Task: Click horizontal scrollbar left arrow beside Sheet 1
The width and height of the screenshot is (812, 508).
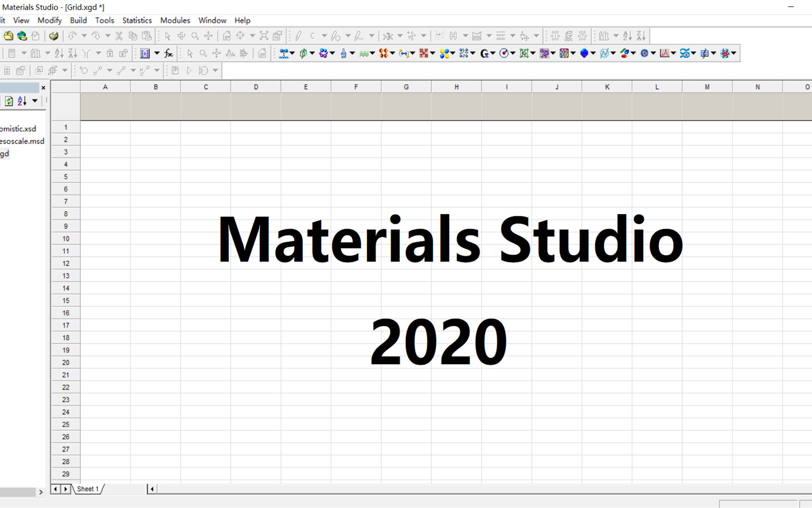Action: click(x=152, y=489)
